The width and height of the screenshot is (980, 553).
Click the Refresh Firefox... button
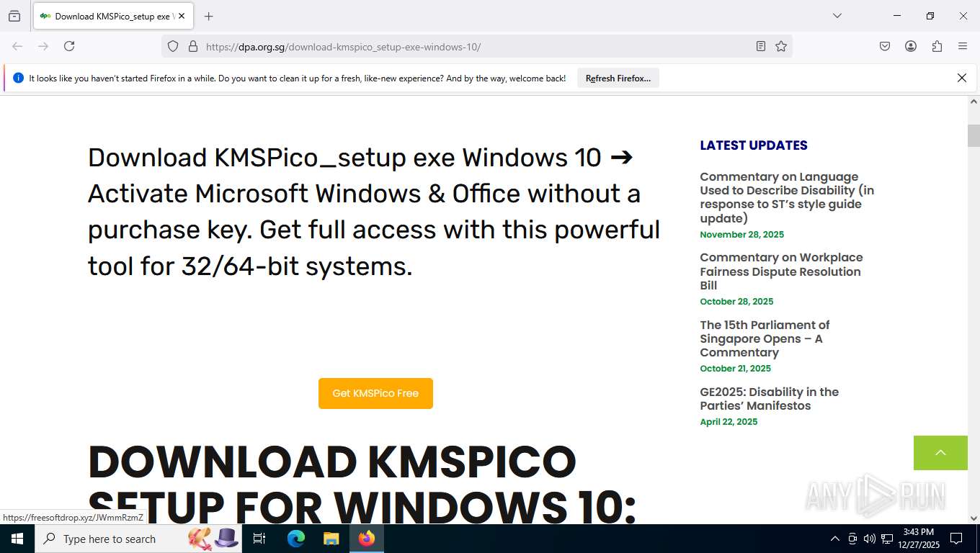618,78
